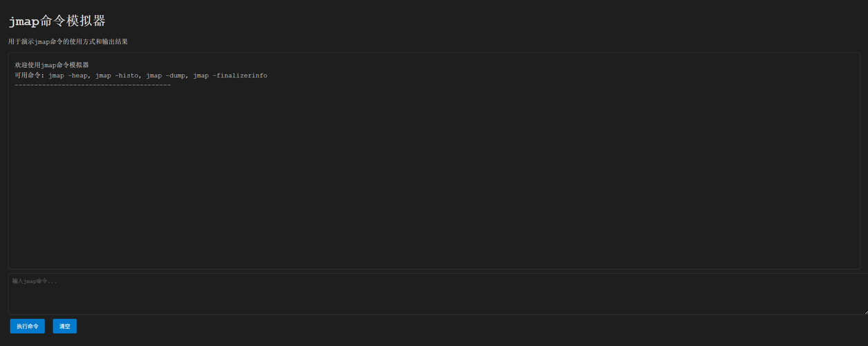Click the blank area right of 清空 button

pyautogui.click(x=415, y=326)
